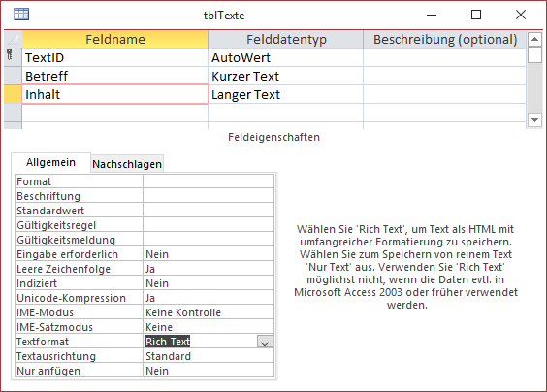The image size is (547, 392).
Task: Switch to the Allgemein tab
Action: 51,162
